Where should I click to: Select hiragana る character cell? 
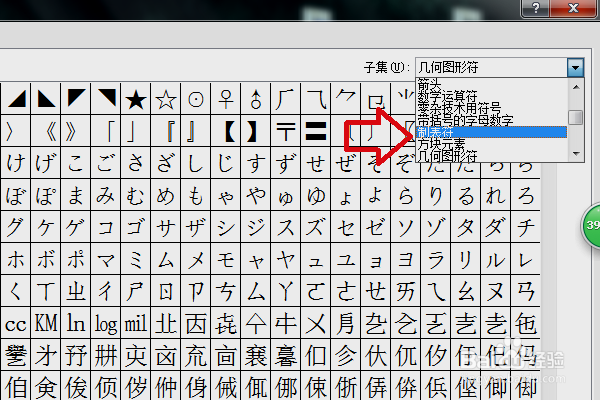click(x=465, y=196)
